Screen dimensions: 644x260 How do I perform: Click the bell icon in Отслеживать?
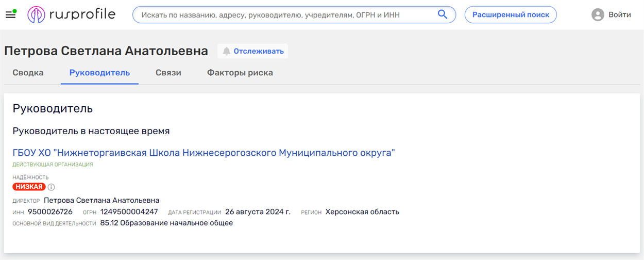(x=226, y=51)
